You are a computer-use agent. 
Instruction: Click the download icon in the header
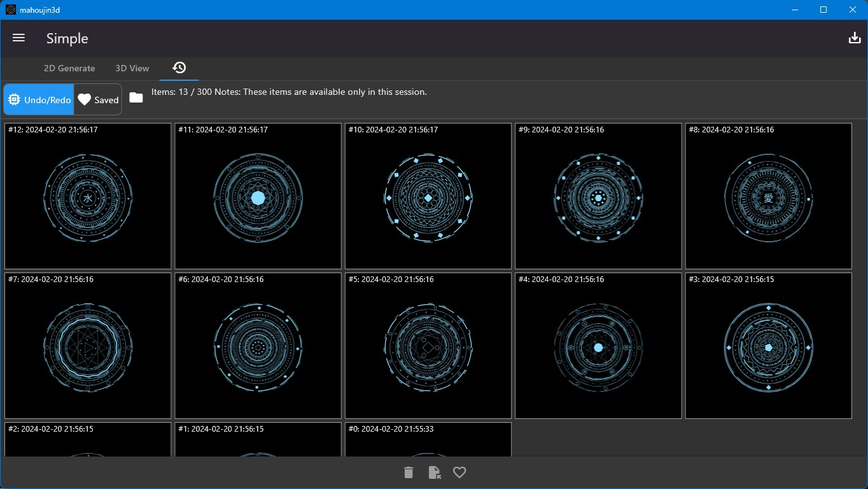[855, 38]
